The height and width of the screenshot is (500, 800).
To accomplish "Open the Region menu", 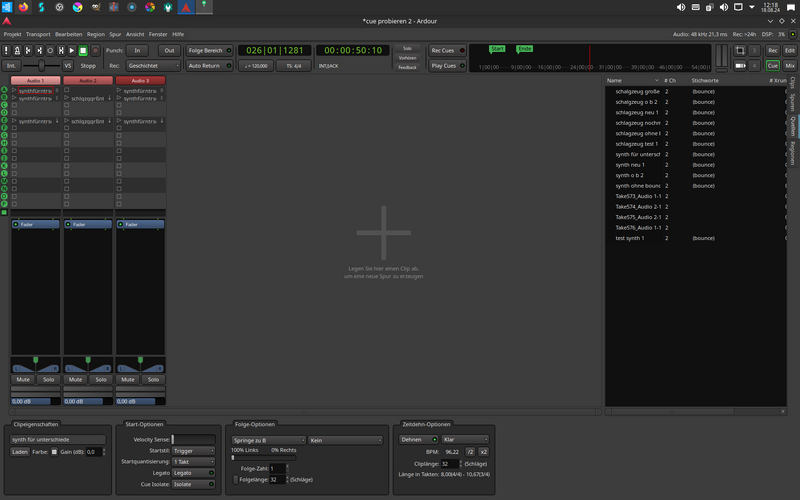I will [95, 34].
